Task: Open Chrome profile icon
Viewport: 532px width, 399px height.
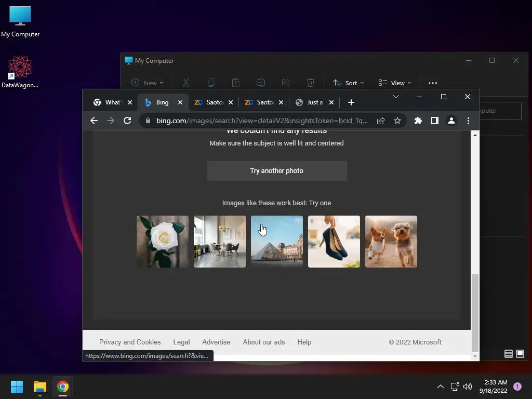Action: pos(451,121)
